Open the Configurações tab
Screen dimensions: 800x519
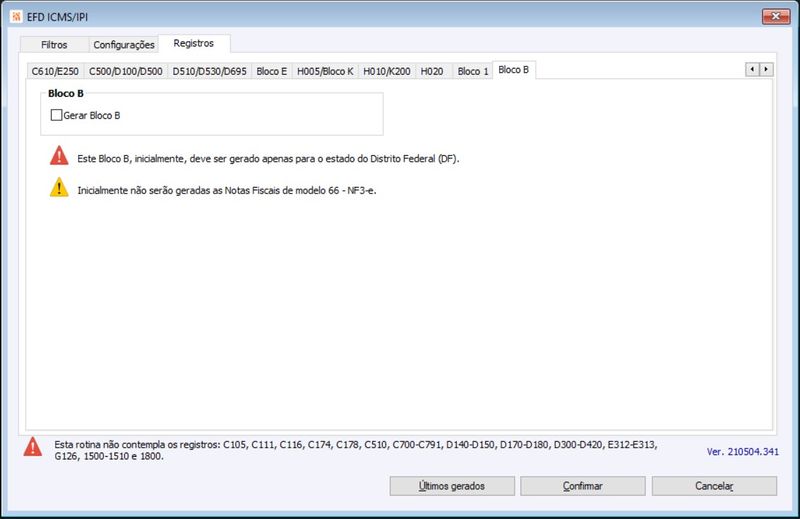[x=124, y=45]
